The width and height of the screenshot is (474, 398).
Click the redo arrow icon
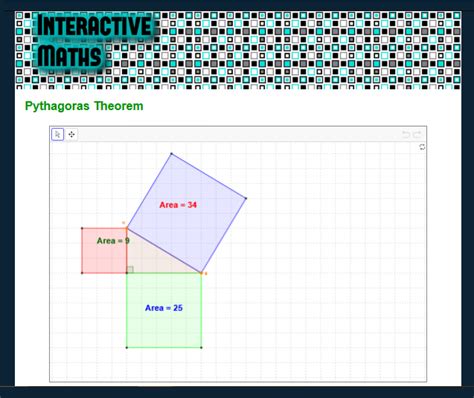pyautogui.click(x=417, y=135)
